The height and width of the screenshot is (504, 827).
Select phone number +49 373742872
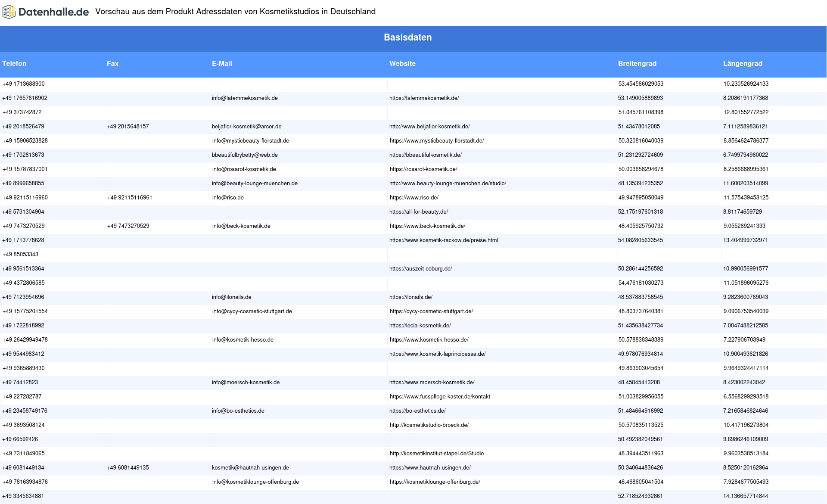[x=22, y=112]
